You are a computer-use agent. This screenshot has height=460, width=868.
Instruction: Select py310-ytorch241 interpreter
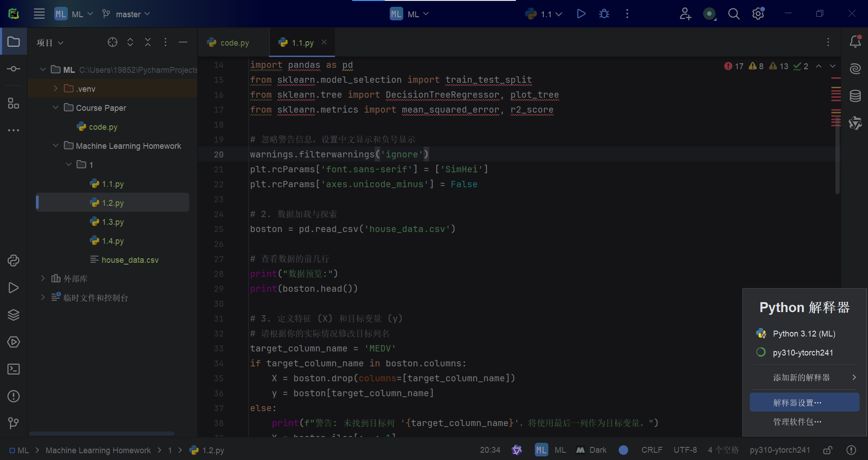(x=802, y=353)
